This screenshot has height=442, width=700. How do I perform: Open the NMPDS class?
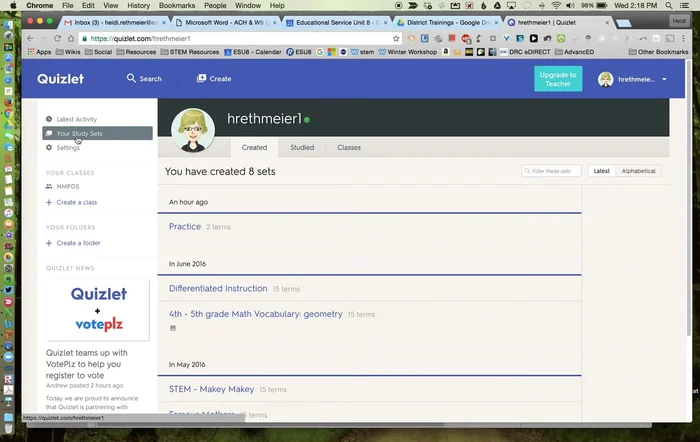pos(70,186)
